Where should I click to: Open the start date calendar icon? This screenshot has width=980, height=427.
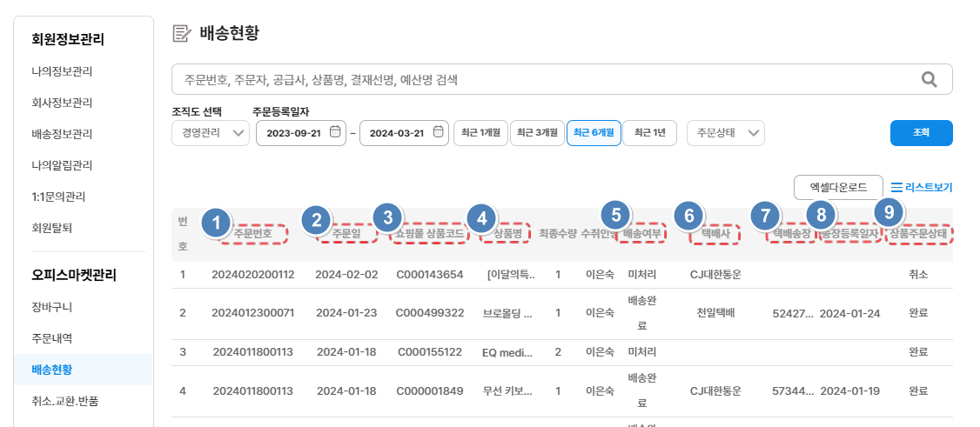pyautogui.click(x=335, y=132)
